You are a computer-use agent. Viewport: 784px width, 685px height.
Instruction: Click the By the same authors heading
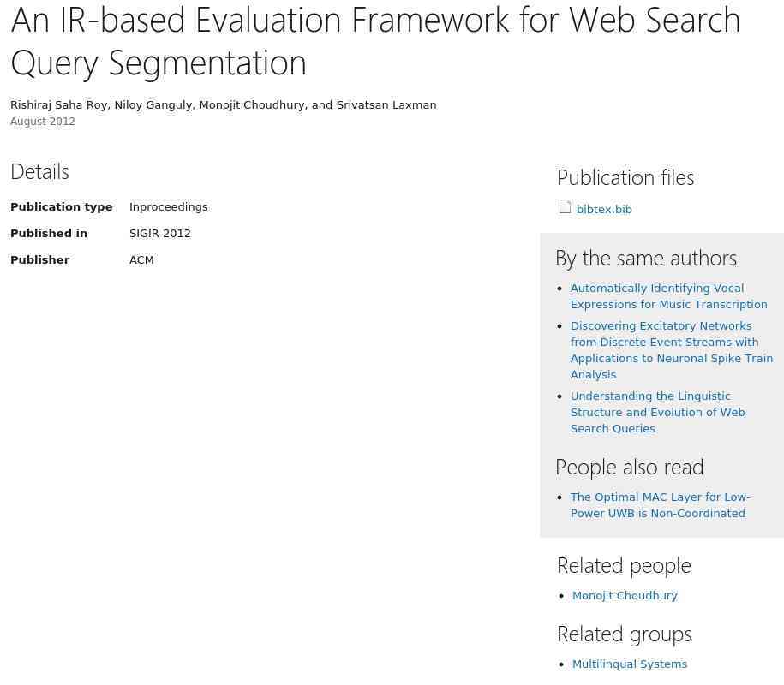point(646,259)
